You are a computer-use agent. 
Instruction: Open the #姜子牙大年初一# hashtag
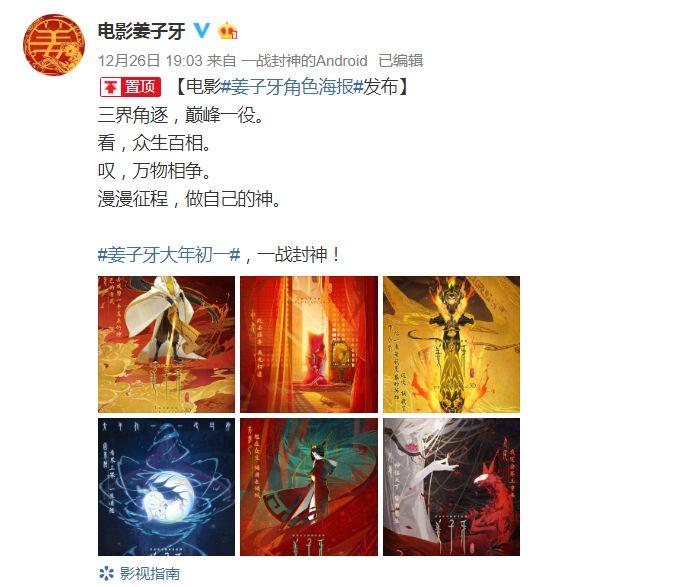point(169,254)
